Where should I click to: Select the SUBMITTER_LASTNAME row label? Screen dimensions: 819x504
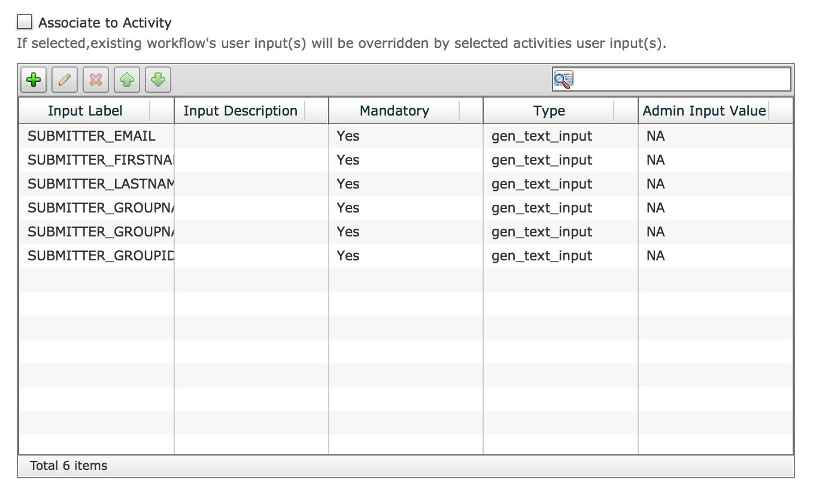pos(101,184)
